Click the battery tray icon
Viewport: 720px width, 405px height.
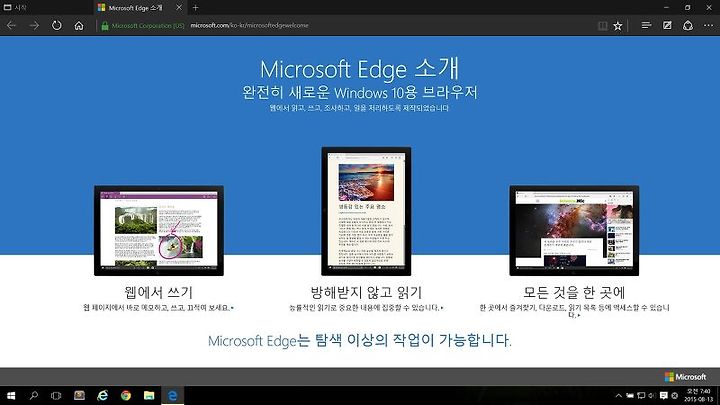630,395
